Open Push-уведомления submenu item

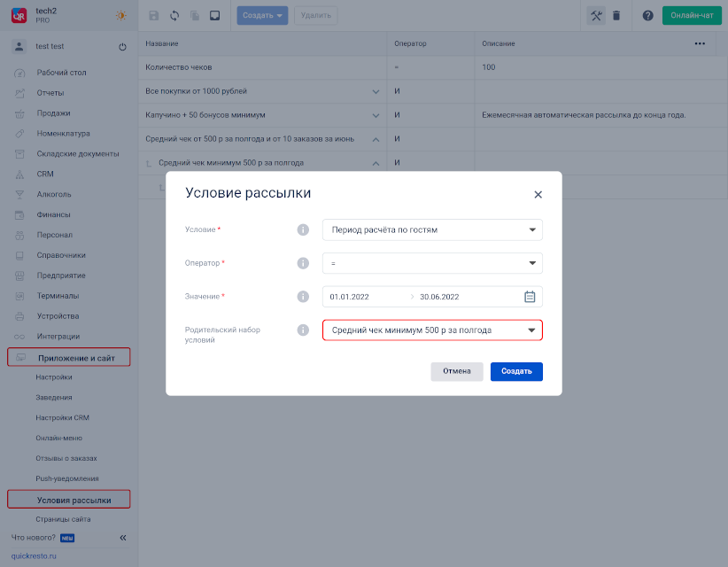point(67,478)
